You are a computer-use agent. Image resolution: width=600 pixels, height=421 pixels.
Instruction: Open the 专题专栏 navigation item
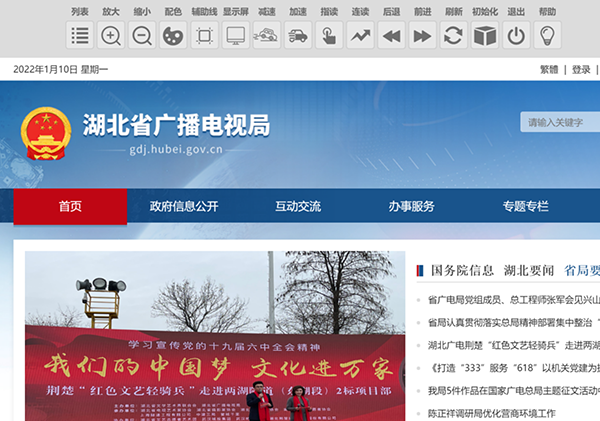point(525,206)
